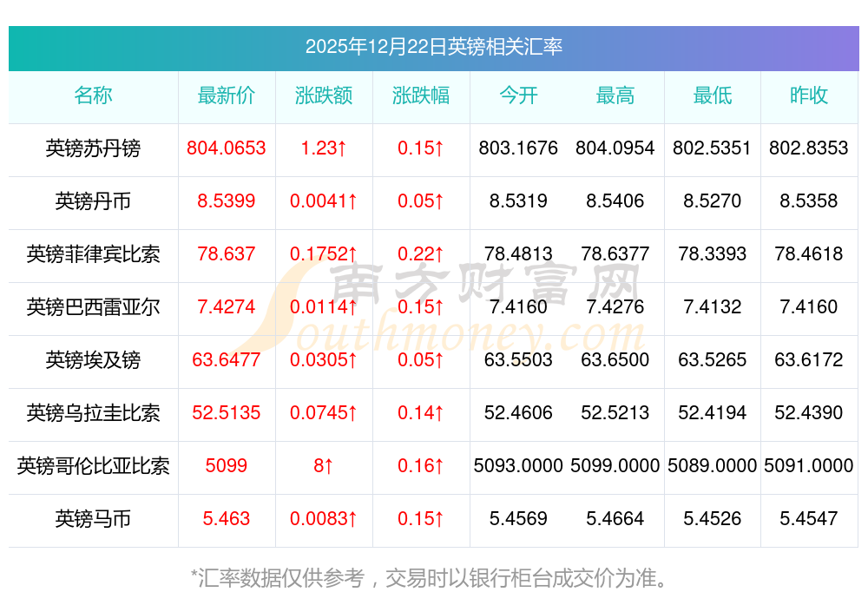
Task: Click the 汇率数据仅供参考 disclaimer note
Action: click(430, 578)
